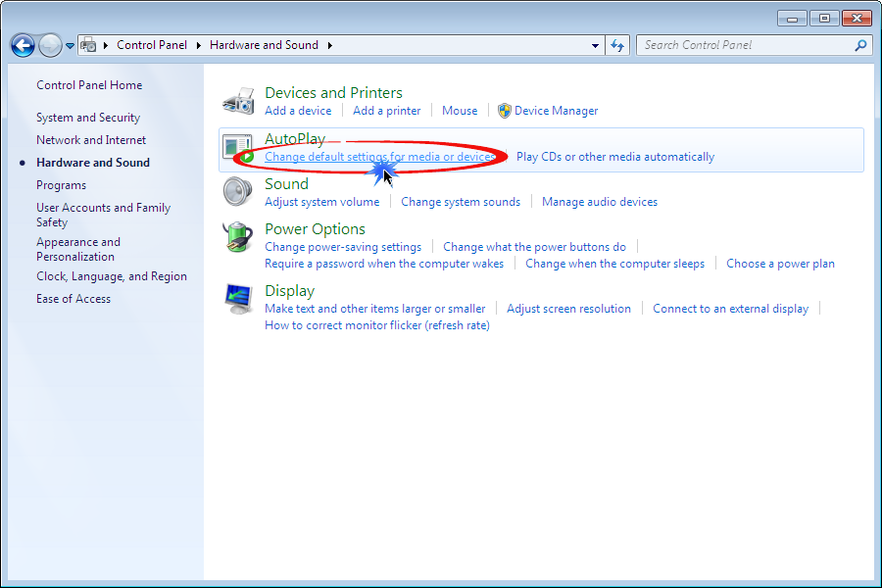Select Hardware and Sound in the sidebar
The width and height of the screenshot is (882, 588).
(x=92, y=162)
